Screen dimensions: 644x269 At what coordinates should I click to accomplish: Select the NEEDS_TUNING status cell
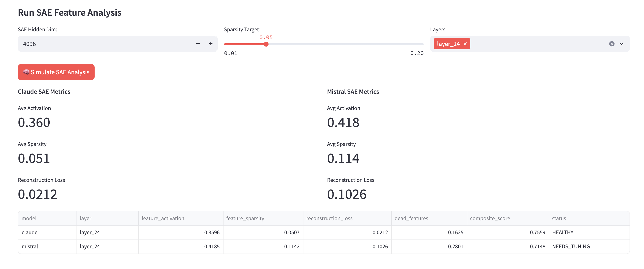pyautogui.click(x=571, y=246)
